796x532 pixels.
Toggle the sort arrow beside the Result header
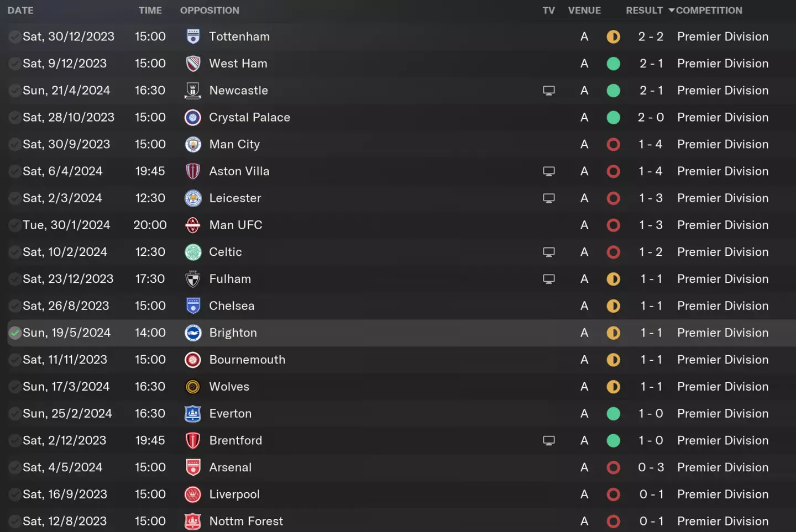671,10
